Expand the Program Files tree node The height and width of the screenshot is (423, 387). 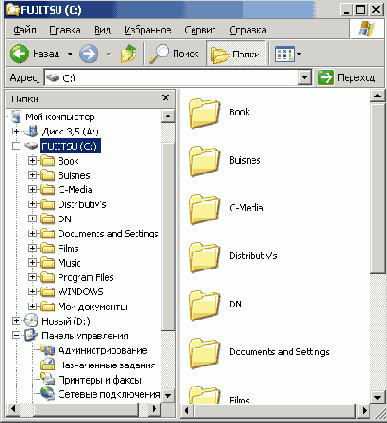point(32,277)
